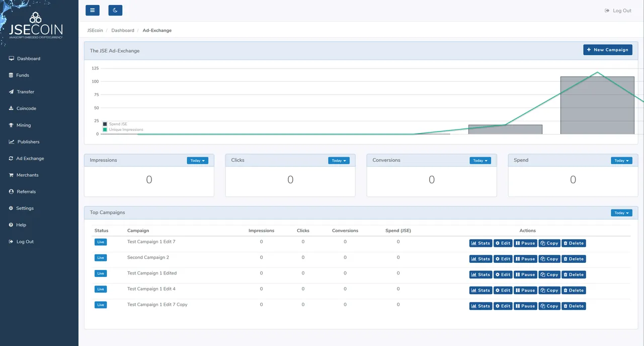This screenshot has width=644, height=346.
Task: Edit Test Campaign 1 Edit 4
Action: (x=503, y=290)
